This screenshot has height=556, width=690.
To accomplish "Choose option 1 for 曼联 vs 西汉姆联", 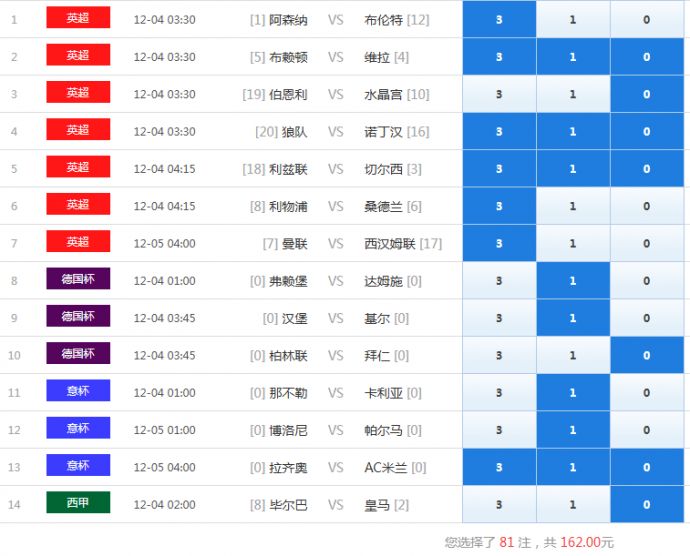I will tap(573, 244).
